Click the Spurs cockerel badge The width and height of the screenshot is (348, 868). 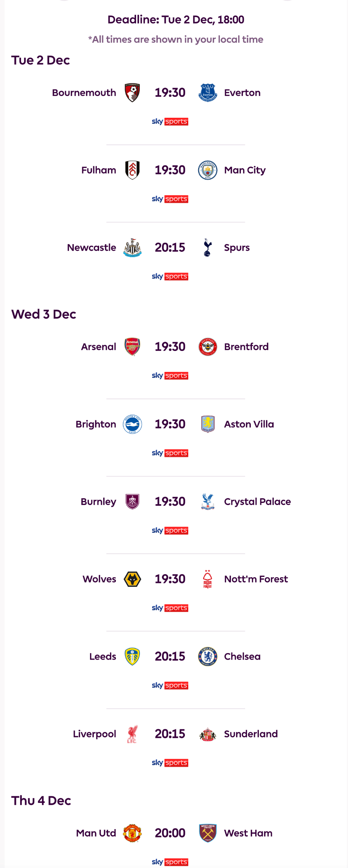click(x=208, y=248)
